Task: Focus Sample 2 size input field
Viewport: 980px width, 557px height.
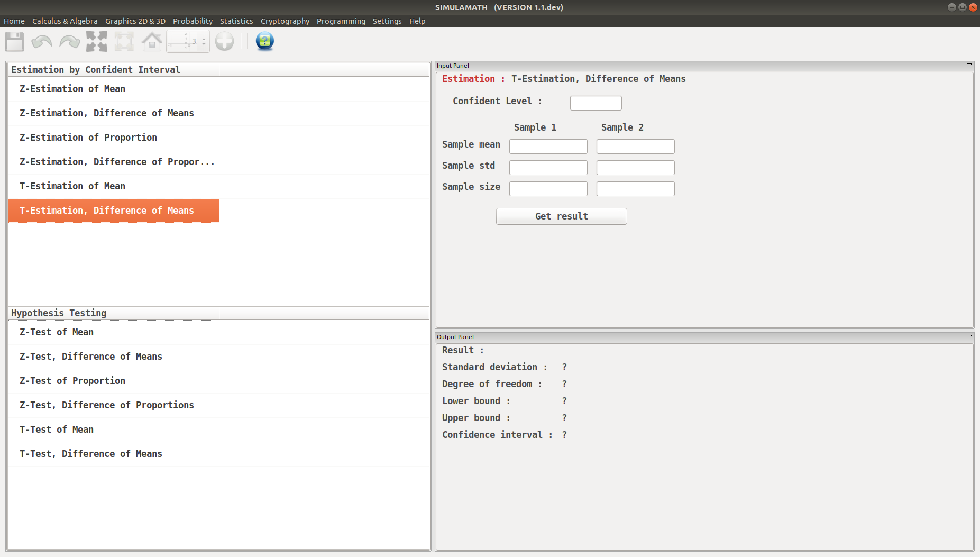Action: (x=636, y=189)
